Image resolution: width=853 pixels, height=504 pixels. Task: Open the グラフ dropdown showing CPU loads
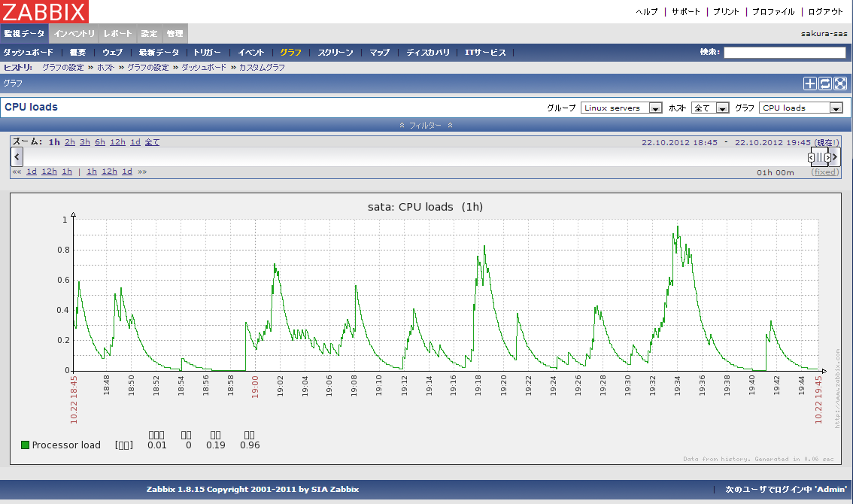pos(800,108)
